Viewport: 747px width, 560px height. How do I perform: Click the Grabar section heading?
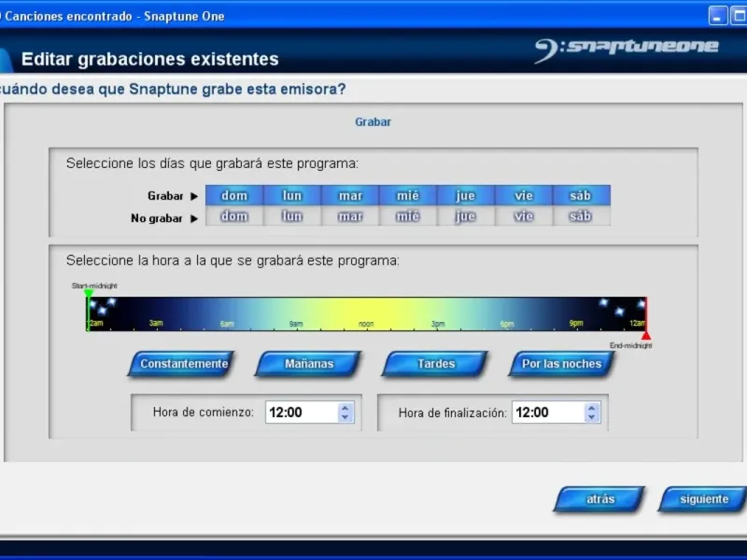click(x=373, y=122)
